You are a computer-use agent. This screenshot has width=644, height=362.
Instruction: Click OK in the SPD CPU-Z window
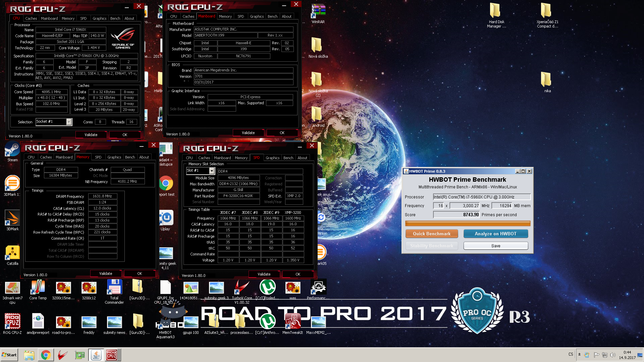(x=298, y=274)
